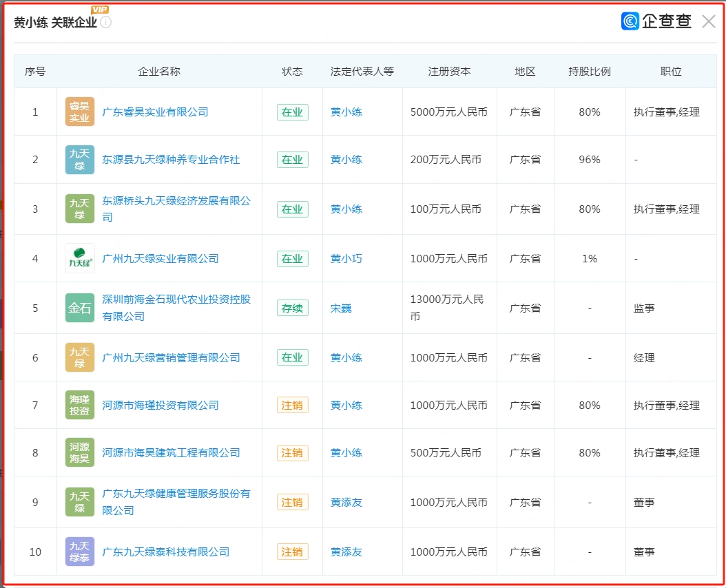
Task: Click the 九天绿 logo for 东源县九天绿种养专业合作社
Action: pos(80,159)
